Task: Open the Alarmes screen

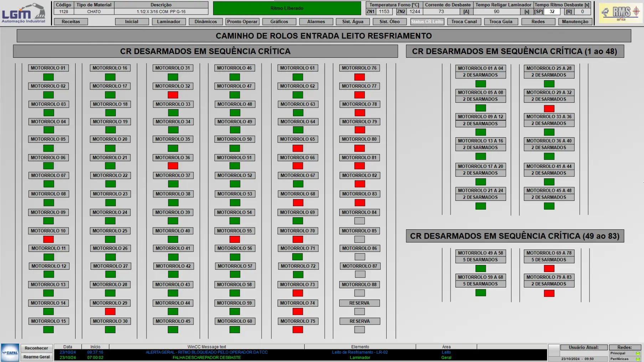Action: tap(316, 22)
